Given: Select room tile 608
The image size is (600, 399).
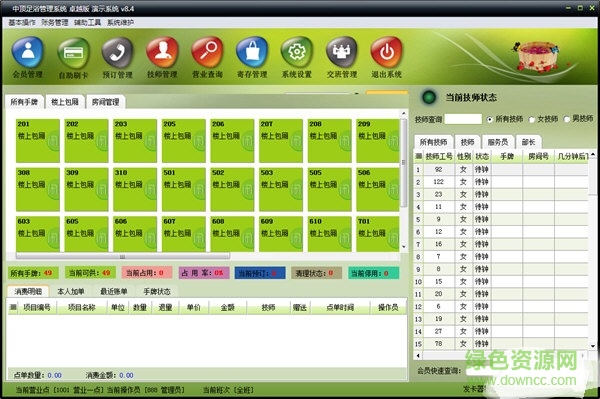Looking at the screenshot, I should point(232,234).
